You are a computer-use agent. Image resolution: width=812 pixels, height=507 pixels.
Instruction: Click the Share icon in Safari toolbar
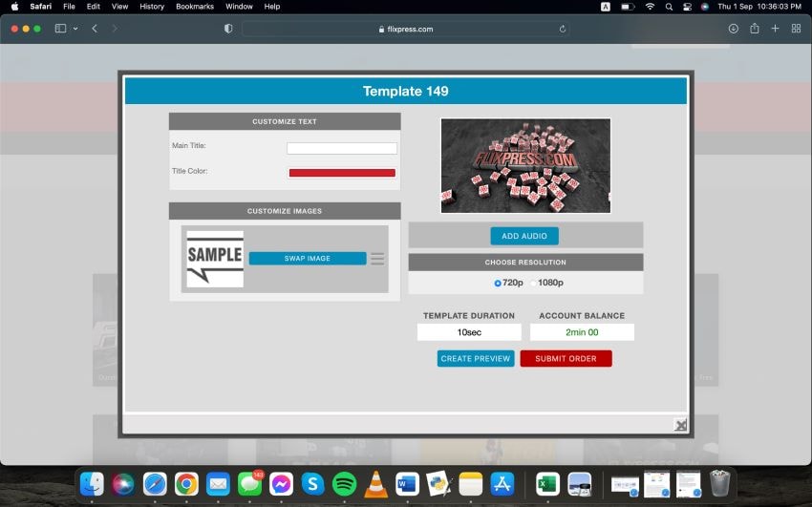tap(755, 29)
